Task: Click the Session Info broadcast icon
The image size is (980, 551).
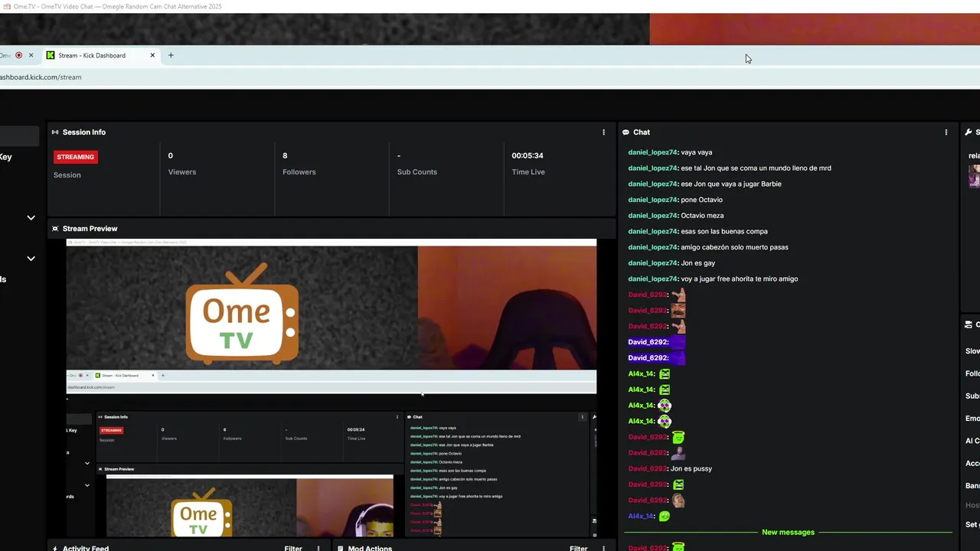Action: (55, 132)
